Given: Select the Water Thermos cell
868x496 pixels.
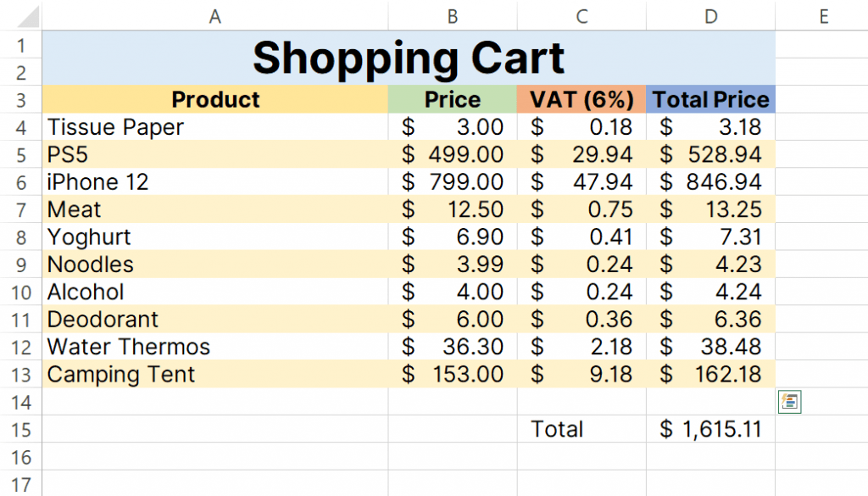Looking at the screenshot, I should pos(215,347).
